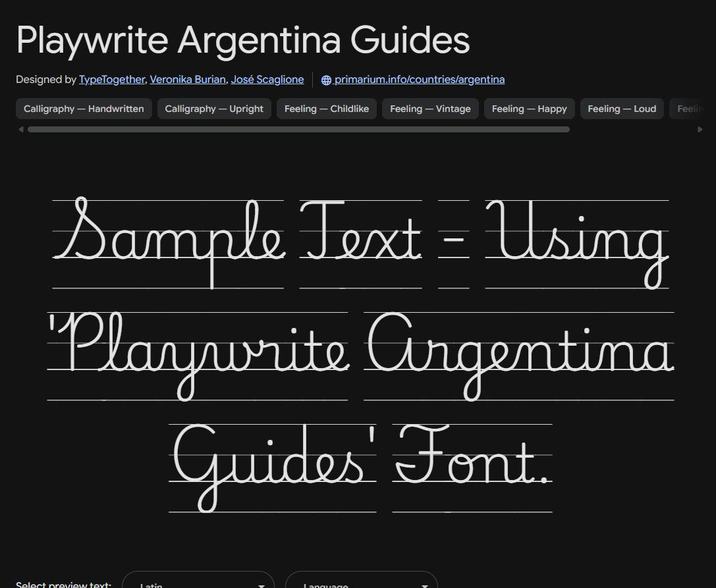This screenshot has width=716, height=588.
Task: Open the Language dropdown
Action: [361, 580]
